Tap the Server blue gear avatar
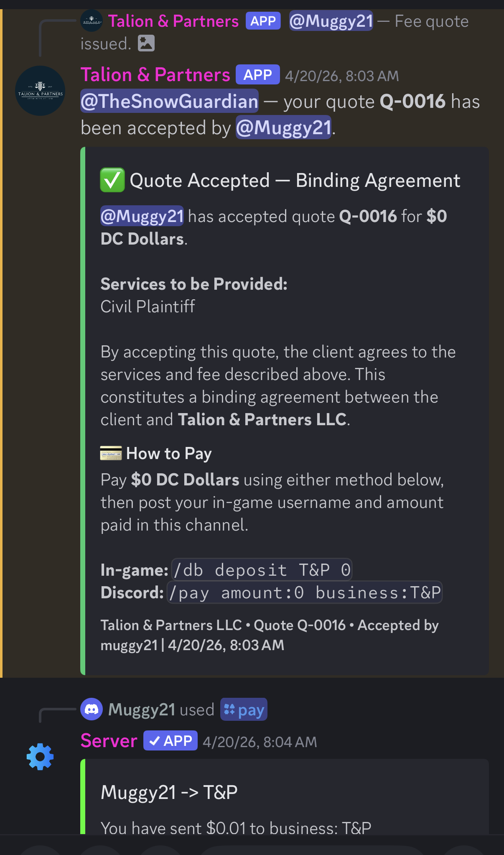Viewport: 504px width, 855px height. (x=40, y=757)
